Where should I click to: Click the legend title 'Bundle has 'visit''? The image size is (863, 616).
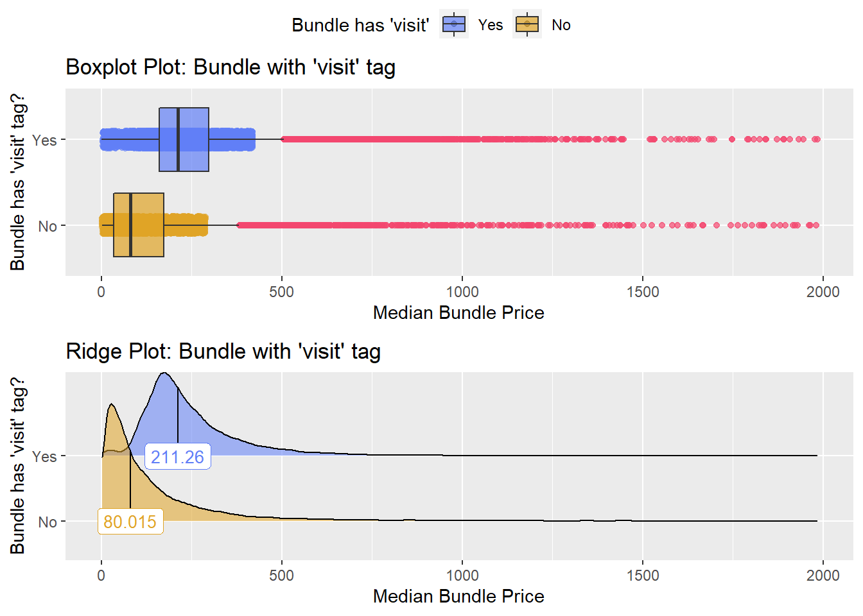pos(360,25)
